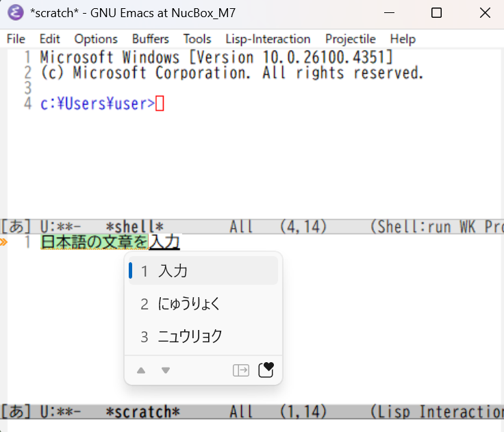
Task: Click All indicator in shell mode line
Action: tap(242, 227)
